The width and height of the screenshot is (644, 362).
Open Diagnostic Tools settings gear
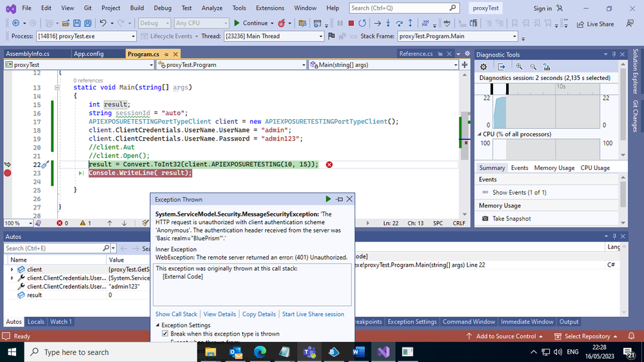click(x=484, y=66)
